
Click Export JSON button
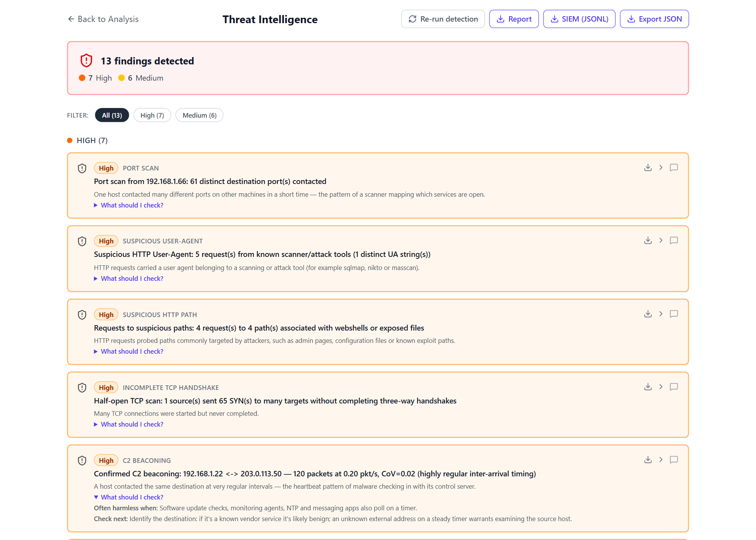pyautogui.click(x=654, y=19)
